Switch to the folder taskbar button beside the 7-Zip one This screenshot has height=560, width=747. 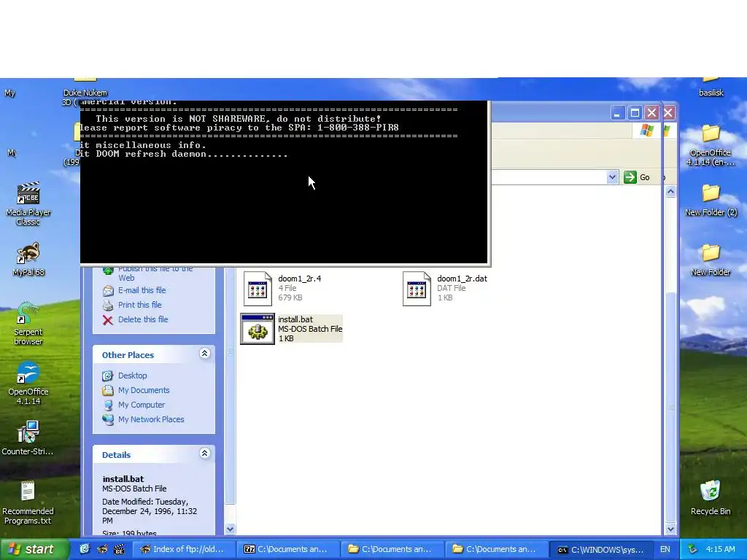pyautogui.click(x=392, y=549)
